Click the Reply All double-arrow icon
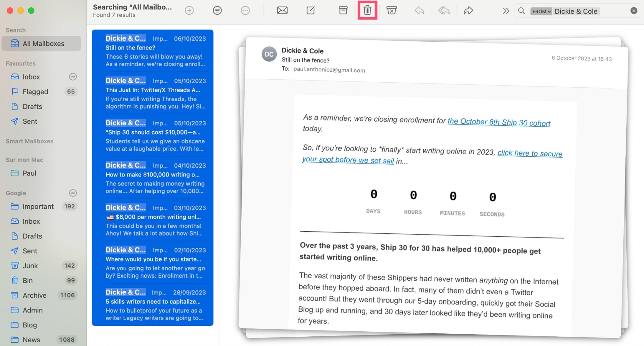This screenshot has width=644, height=346. tap(444, 11)
